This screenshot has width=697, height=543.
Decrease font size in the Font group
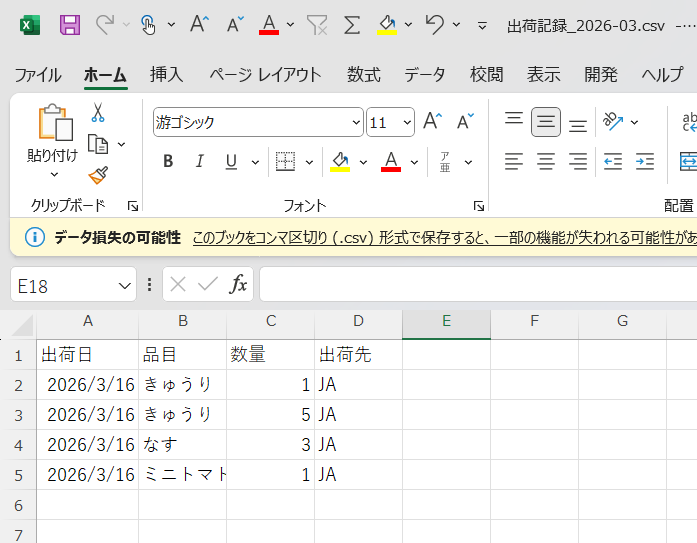[x=465, y=121]
